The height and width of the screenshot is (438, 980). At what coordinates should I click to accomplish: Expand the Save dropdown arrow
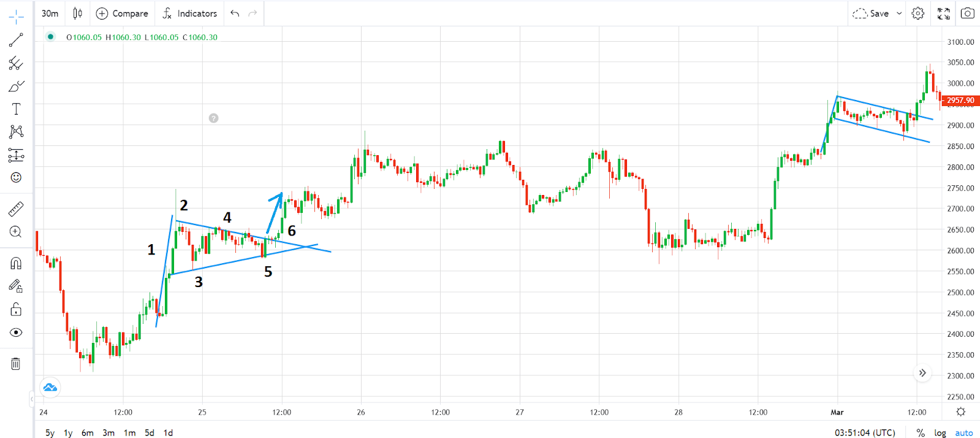coord(899,13)
